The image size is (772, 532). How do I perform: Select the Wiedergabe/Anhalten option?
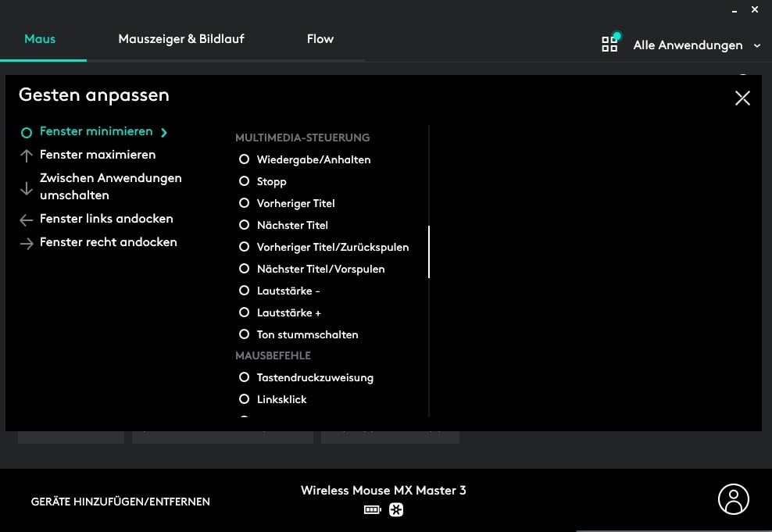305,159
